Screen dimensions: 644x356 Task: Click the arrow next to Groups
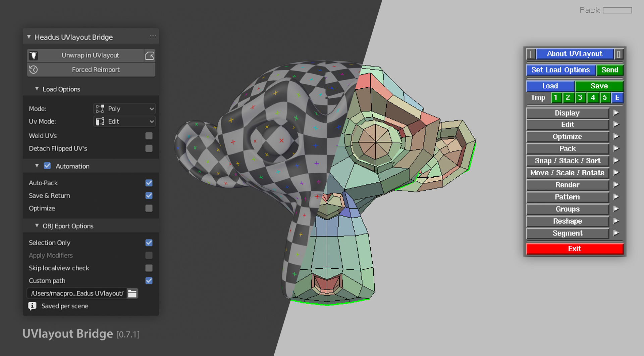click(x=616, y=209)
